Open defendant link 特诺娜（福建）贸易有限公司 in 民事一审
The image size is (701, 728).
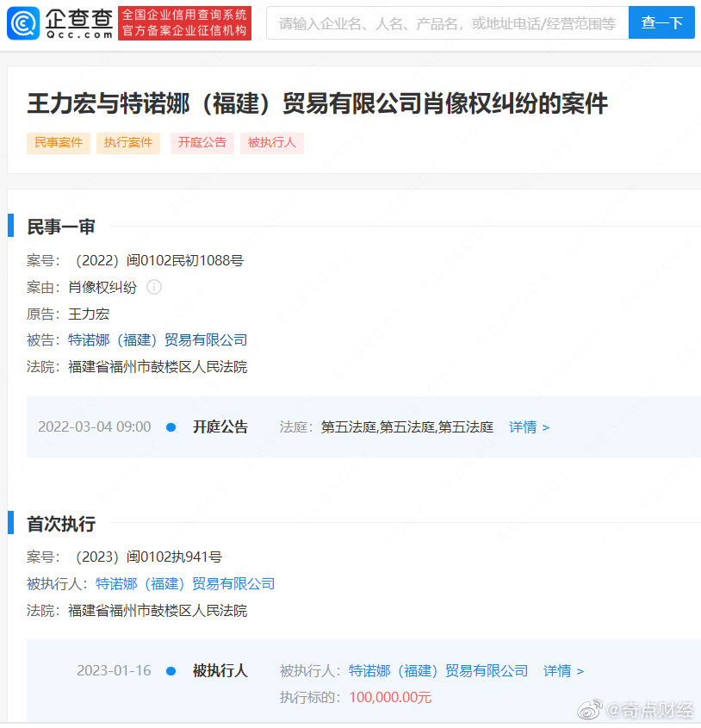pos(158,340)
